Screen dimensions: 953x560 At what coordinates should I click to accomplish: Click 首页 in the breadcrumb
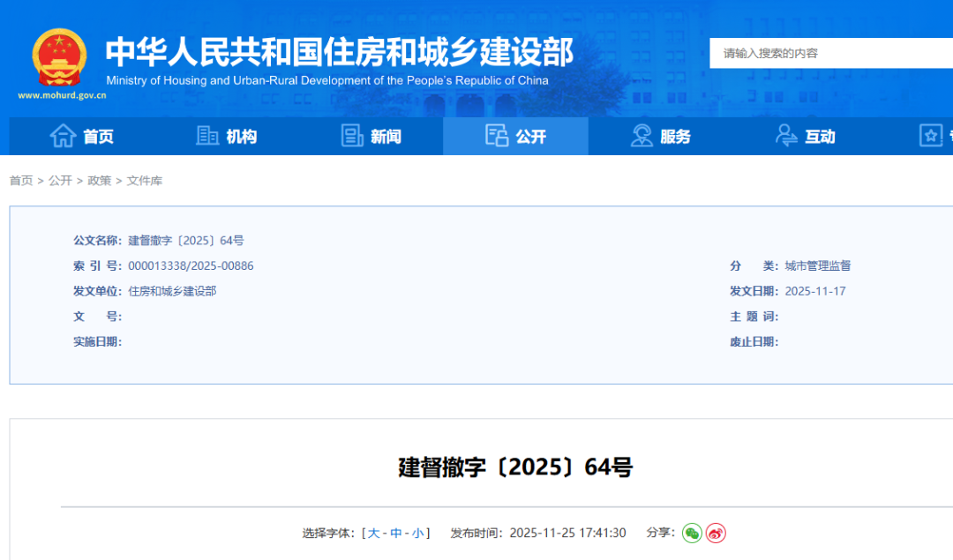click(21, 181)
